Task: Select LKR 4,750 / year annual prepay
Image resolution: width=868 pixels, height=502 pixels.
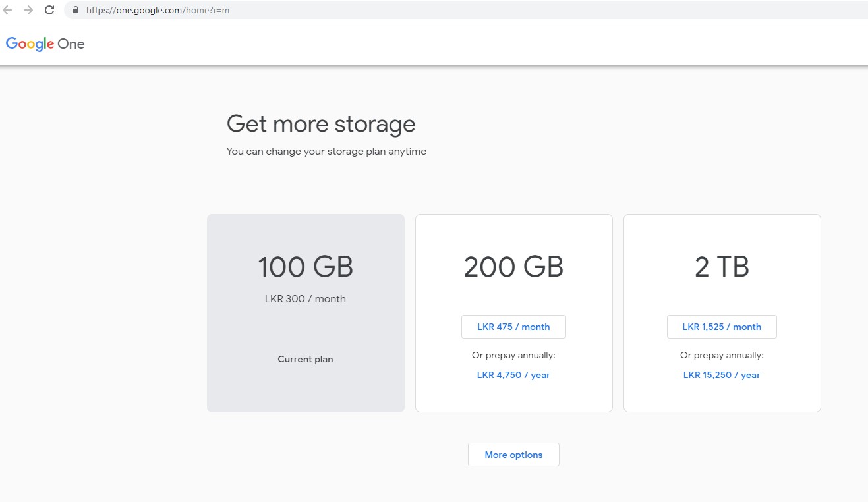Action: pyautogui.click(x=513, y=375)
